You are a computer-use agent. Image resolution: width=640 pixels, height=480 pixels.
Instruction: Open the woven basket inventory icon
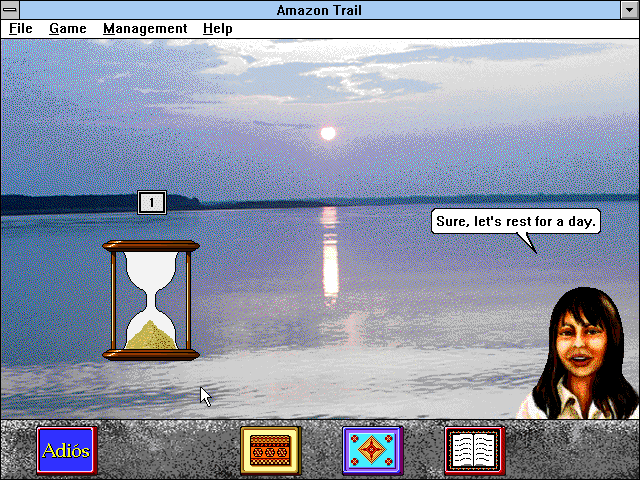pos(271,451)
